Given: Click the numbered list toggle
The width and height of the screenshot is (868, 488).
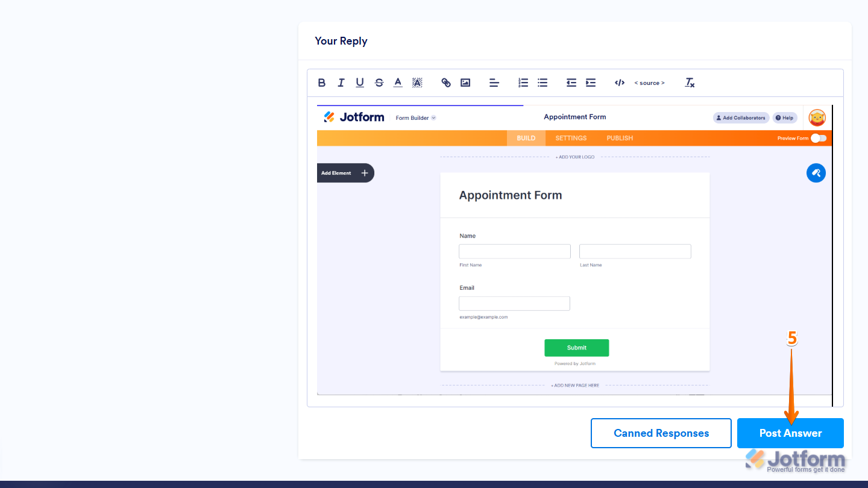Looking at the screenshot, I should (523, 83).
